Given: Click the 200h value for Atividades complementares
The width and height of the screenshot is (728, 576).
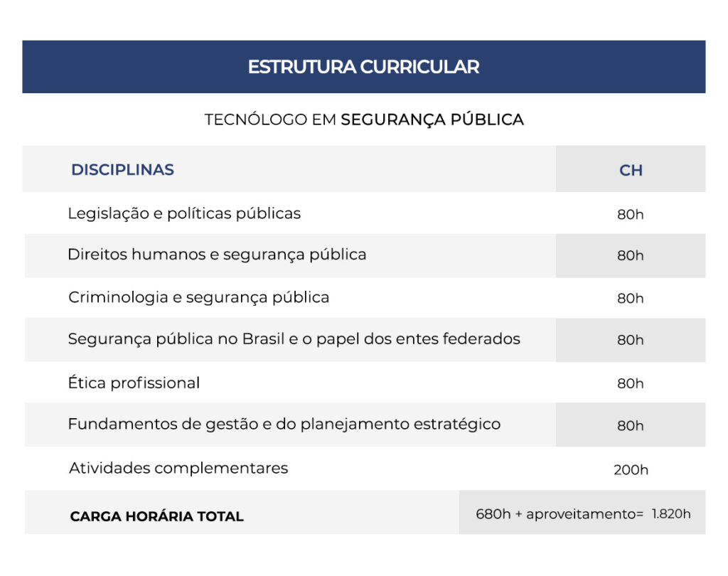Looking at the screenshot, I should tap(631, 470).
